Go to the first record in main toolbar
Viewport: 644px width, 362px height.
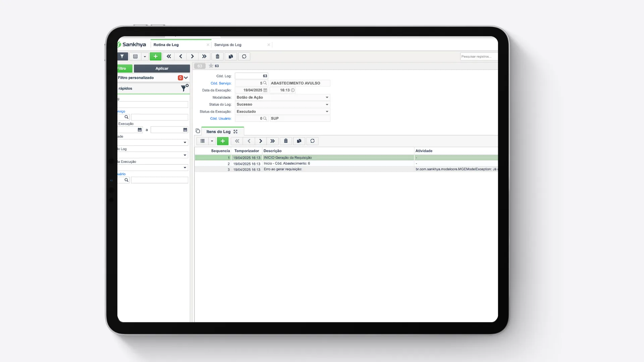click(169, 56)
